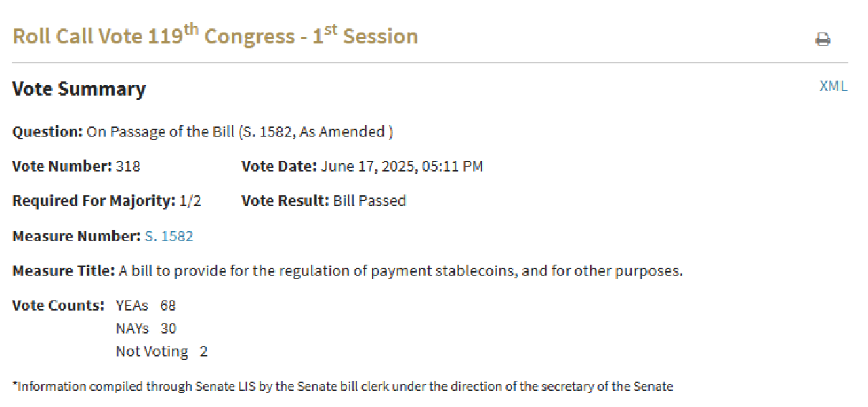Click the Required For Majority label
868x407 pixels.
coord(94,201)
